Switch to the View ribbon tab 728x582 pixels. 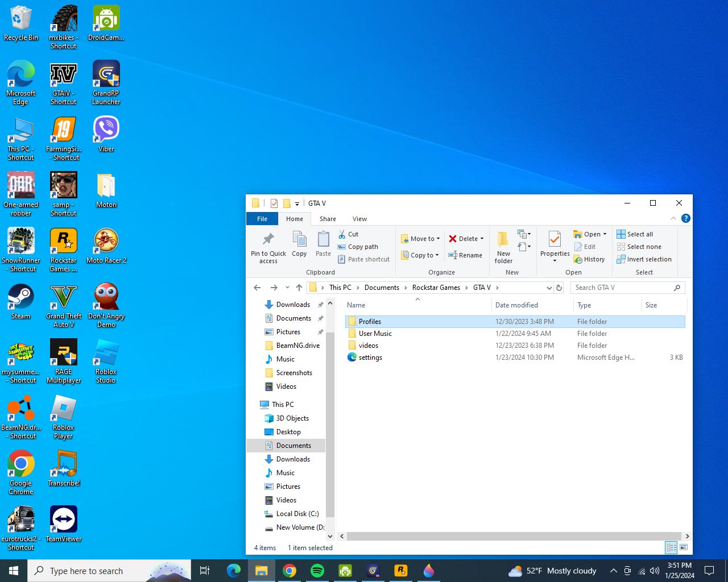click(x=359, y=219)
